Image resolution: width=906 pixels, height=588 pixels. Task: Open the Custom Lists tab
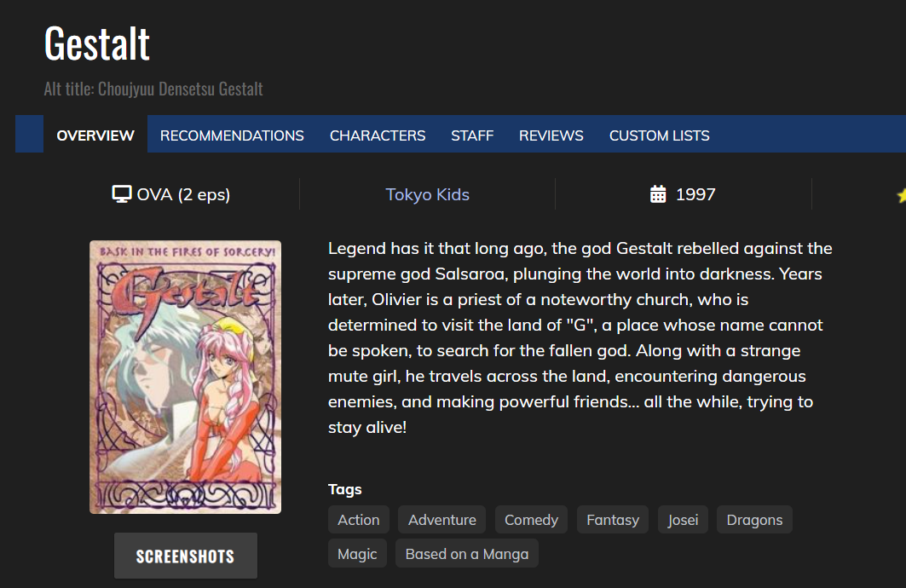pos(660,135)
